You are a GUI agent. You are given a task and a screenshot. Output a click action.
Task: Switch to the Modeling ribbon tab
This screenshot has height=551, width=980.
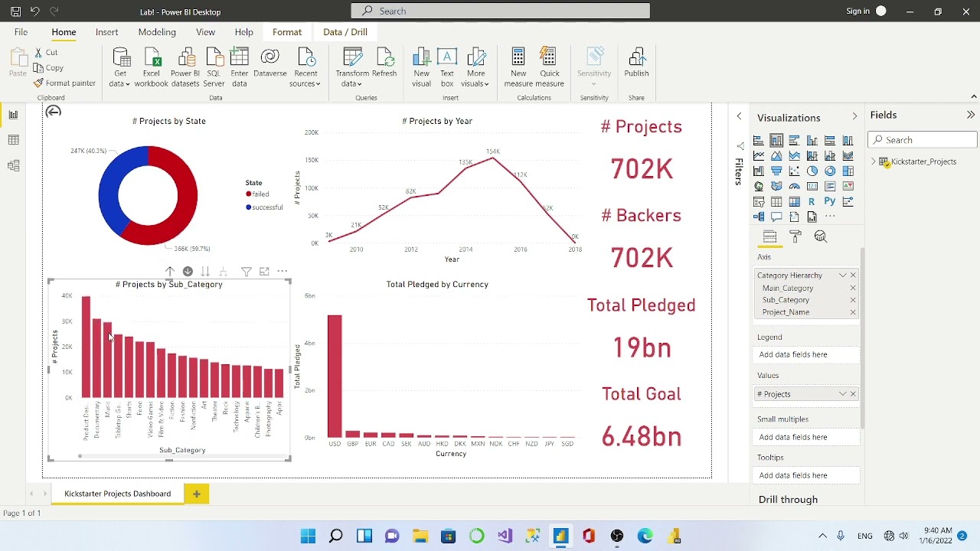(x=157, y=32)
